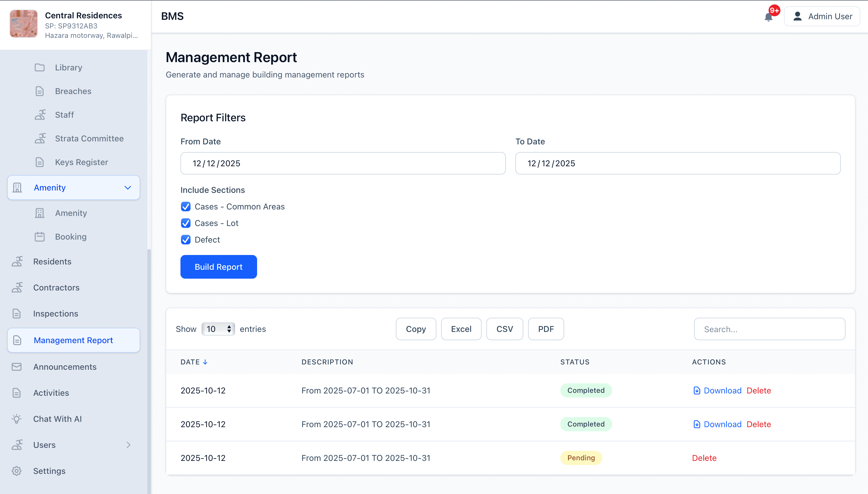Click the Residents people icon
This screenshot has height=494, width=868.
[x=17, y=261]
